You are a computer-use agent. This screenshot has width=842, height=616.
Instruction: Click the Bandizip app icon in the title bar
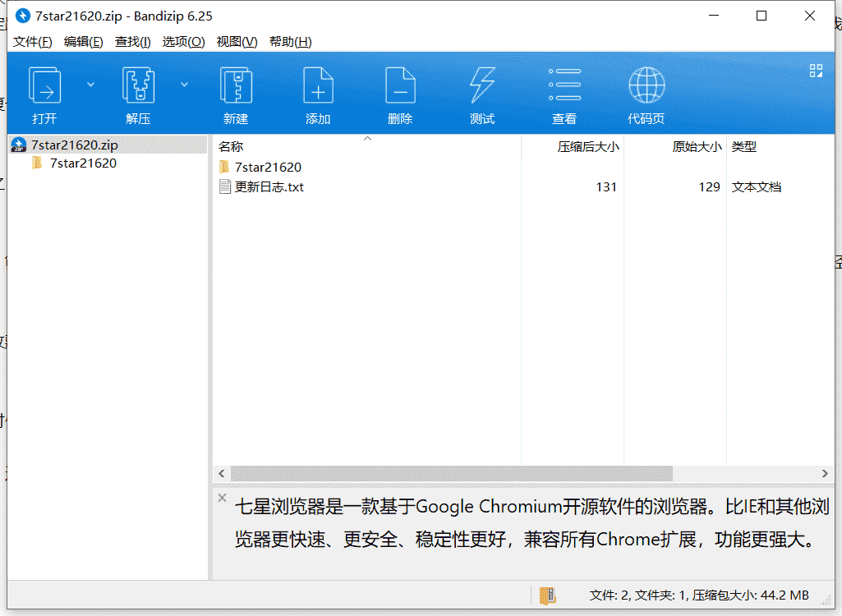(22, 16)
